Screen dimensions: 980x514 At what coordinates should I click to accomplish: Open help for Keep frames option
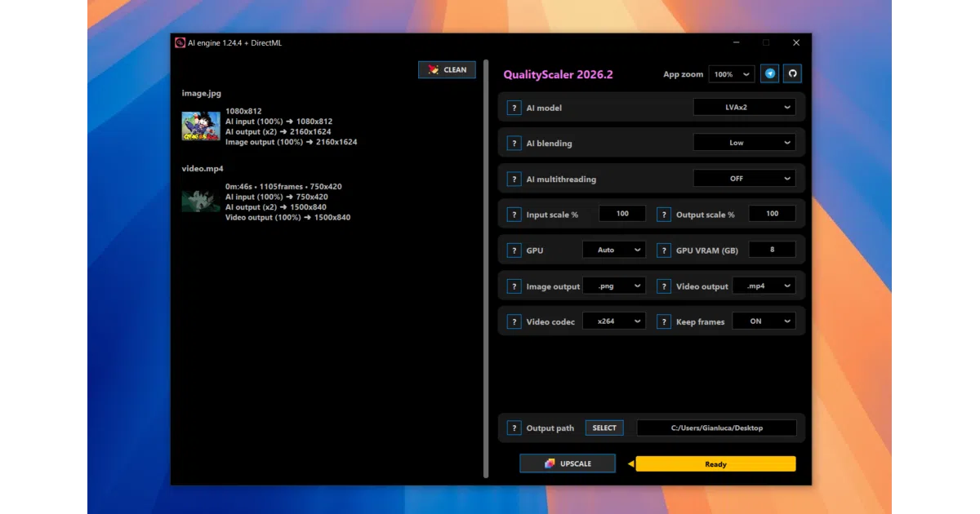point(664,321)
